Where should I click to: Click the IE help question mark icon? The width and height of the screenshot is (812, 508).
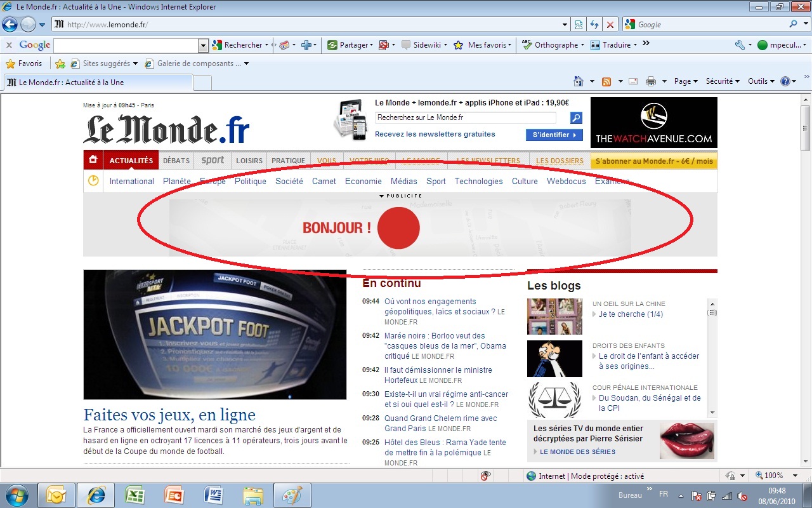click(785, 81)
